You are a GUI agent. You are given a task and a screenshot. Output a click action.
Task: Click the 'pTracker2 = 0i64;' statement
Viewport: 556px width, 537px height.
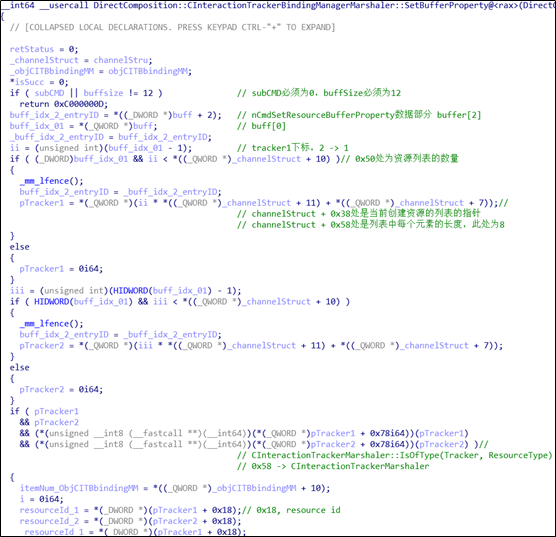(61, 390)
